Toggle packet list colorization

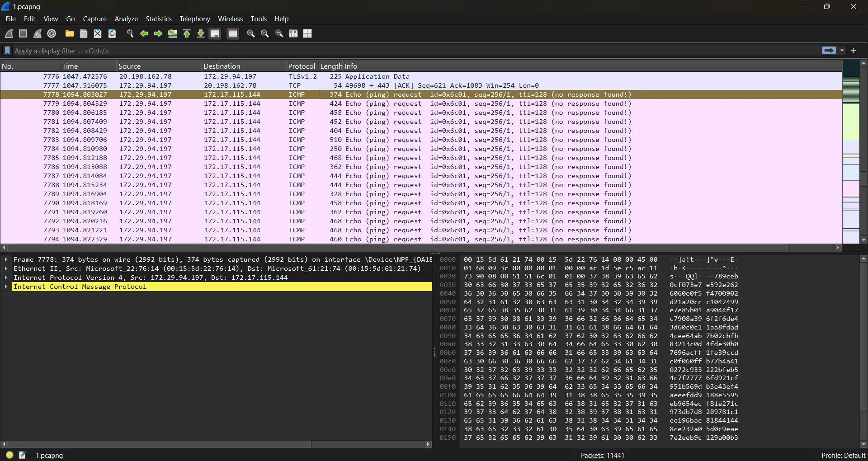(x=233, y=33)
